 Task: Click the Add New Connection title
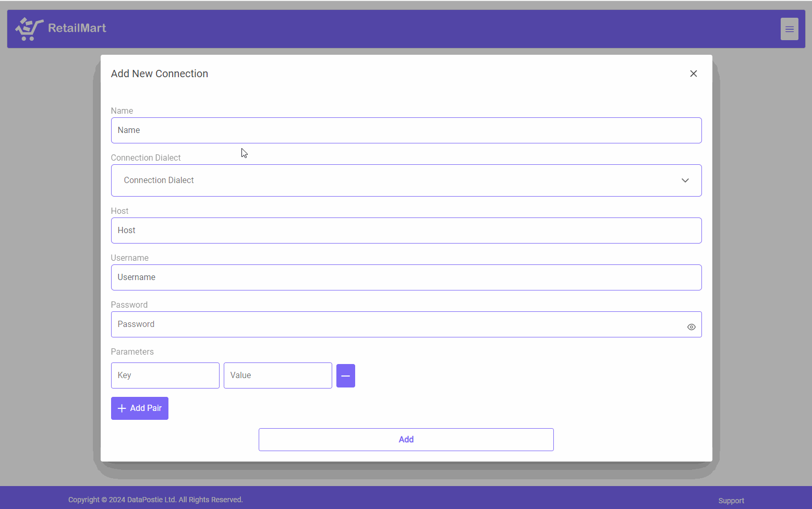159,74
